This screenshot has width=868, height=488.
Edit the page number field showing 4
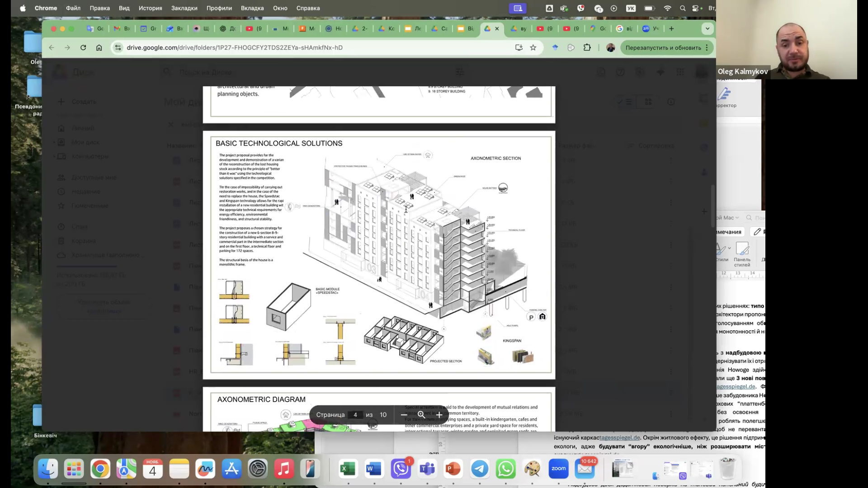tap(355, 415)
